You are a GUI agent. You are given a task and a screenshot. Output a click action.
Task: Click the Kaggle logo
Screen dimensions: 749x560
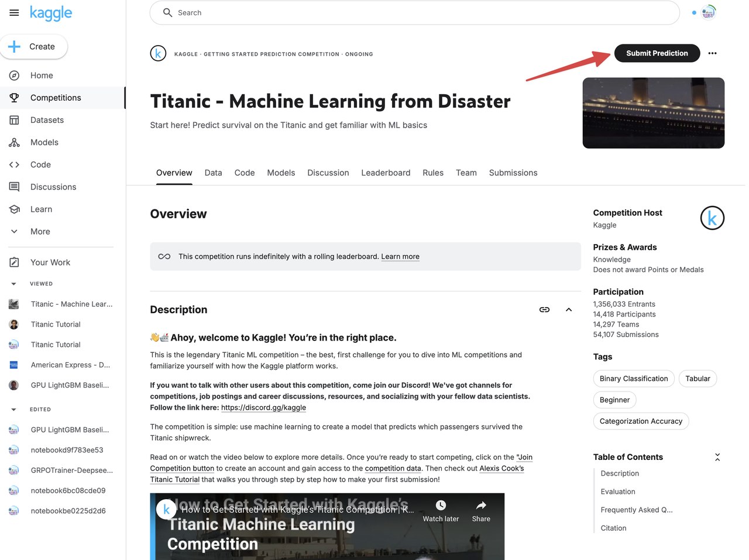[x=51, y=13]
